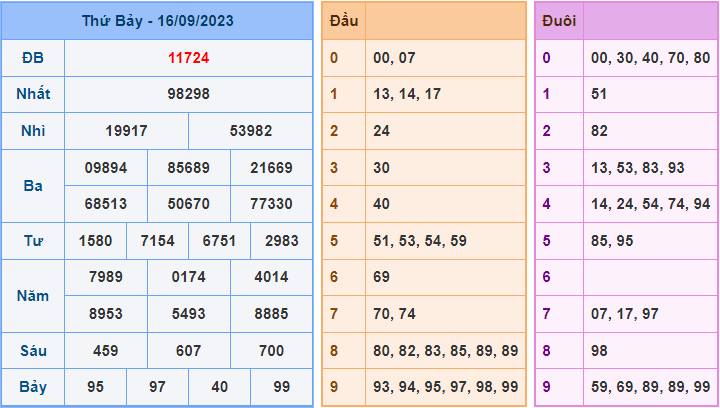
Task: Select fifth prize number 4014
Action: tap(271, 277)
